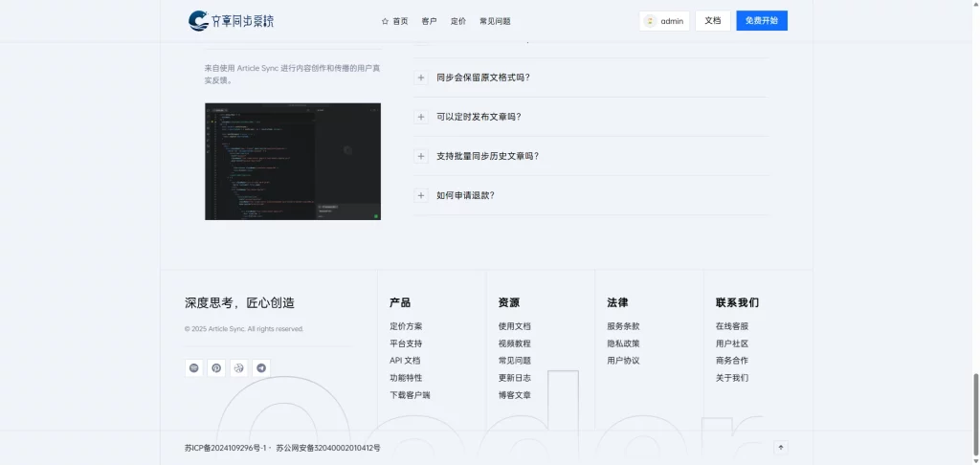This screenshot has width=980, height=465.
Task: Open the Pinterest social icon in footer
Action: point(216,368)
